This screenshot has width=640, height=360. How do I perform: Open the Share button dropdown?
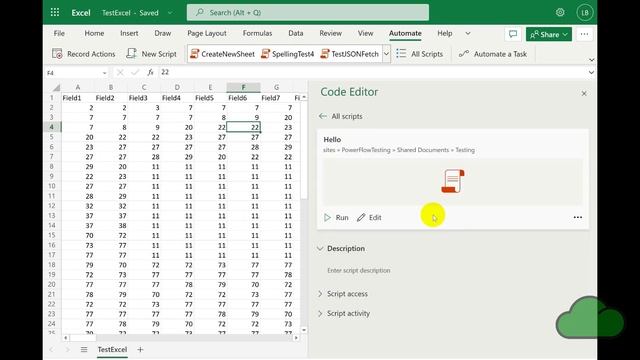[565, 34]
